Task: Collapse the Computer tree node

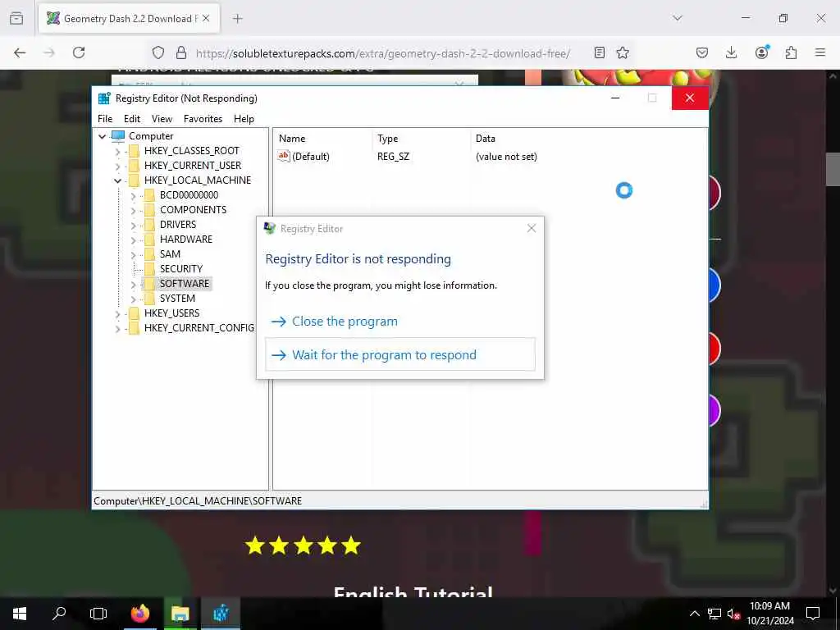Action: [x=102, y=137]
